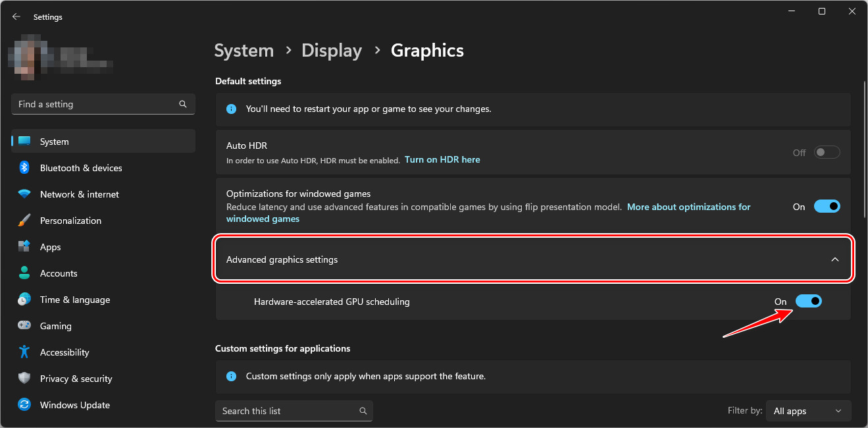Open Gaming via controller icon
Viewport: 868px width, 428px height.
24,326
